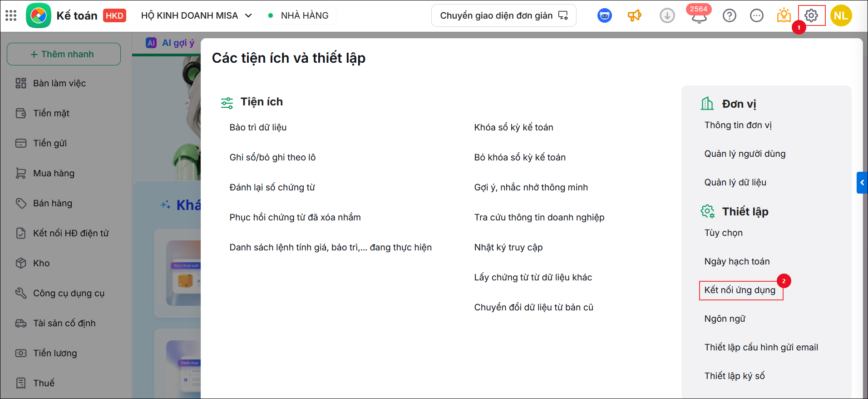Screen dimensions: 868x399
Task: Open the more options ellipsis icon
Action: coord(757,15)
